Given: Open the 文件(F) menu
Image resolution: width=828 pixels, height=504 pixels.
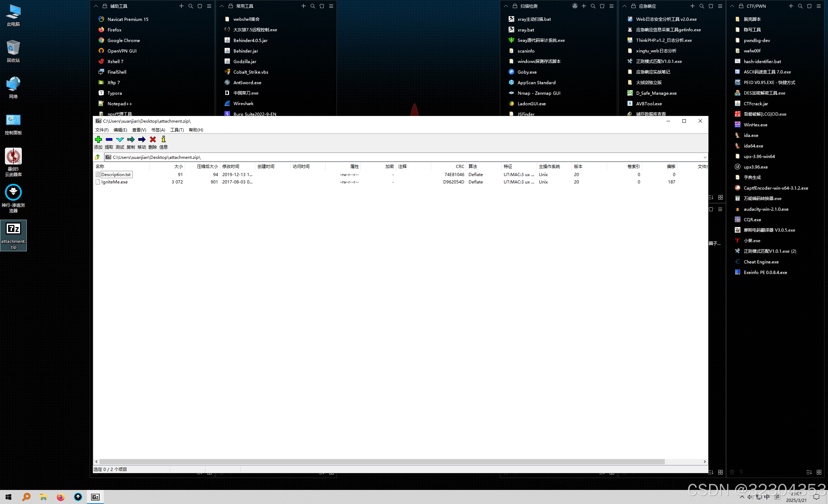Looking at the screenshot, I should 102,130.
